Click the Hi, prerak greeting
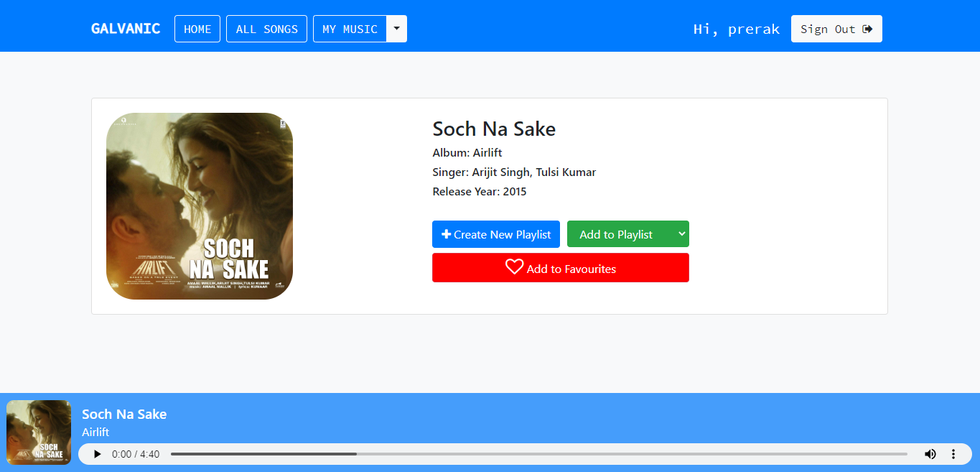The image size is (980, 472). point(737,29)
